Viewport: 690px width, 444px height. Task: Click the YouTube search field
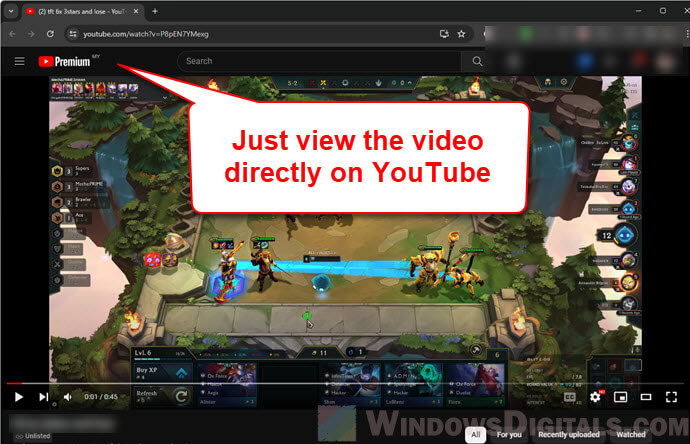click(320, 61)
